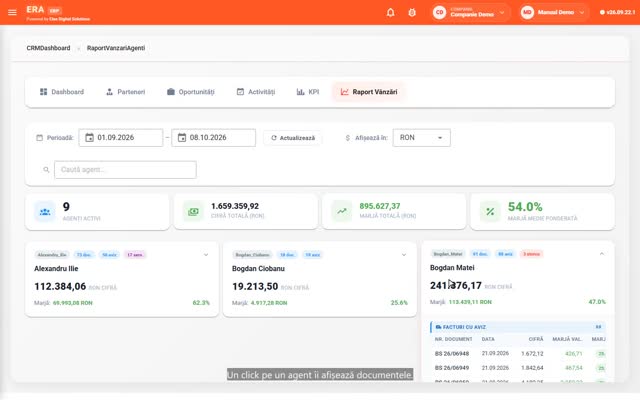Switch to the Dashboard tab

[x=62, y=92]
